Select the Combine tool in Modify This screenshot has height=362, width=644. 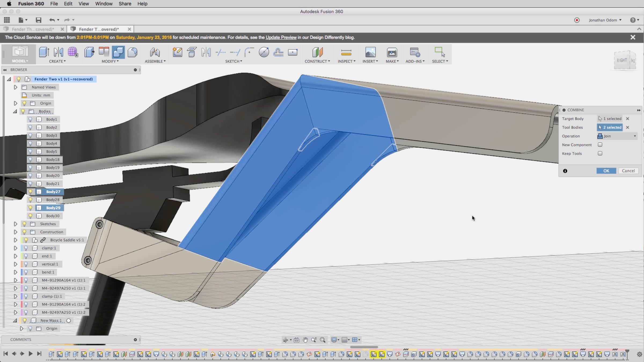[118, 52]
